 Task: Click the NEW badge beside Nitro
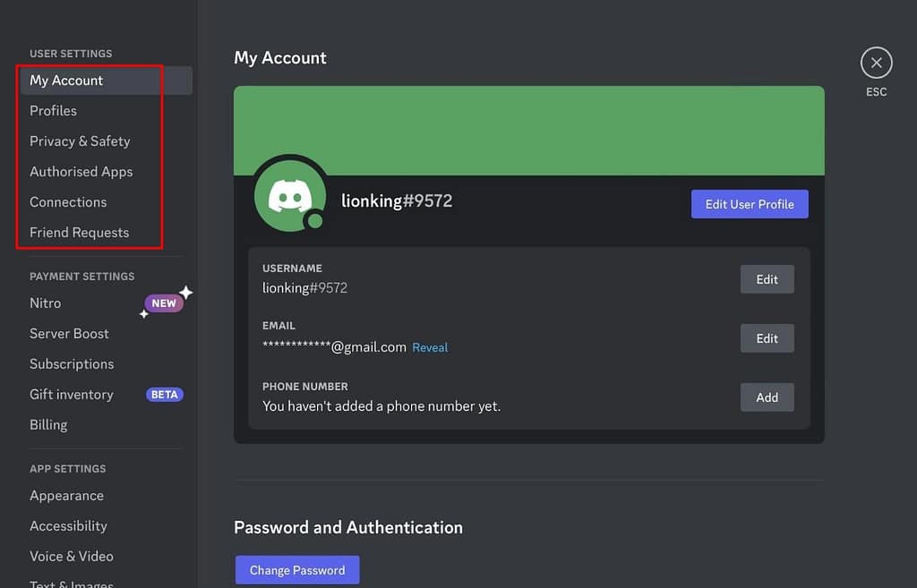(x=164, y=303)
